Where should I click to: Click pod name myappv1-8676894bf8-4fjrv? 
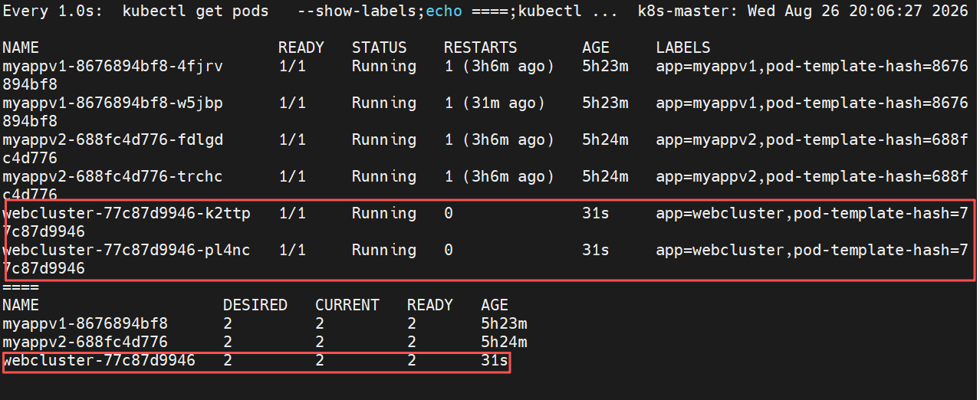click(x=113, y=67)
